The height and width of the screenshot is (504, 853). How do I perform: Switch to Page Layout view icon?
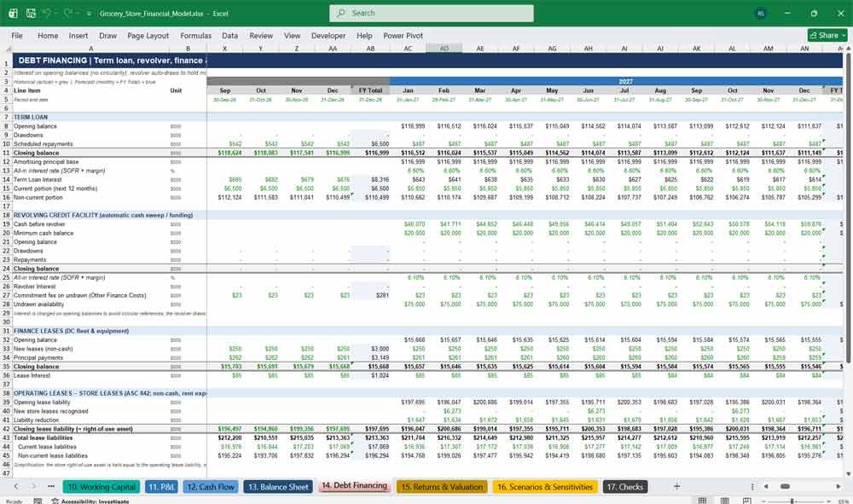(x=724, y=501)
